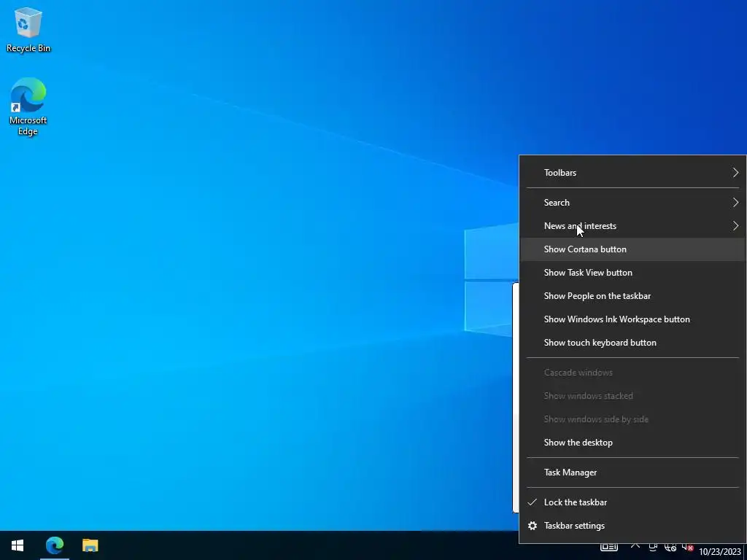747x560 pixels.
Task: Toggle Show Cortana button option
Action: pyautogui.click(x=632, y=249)
